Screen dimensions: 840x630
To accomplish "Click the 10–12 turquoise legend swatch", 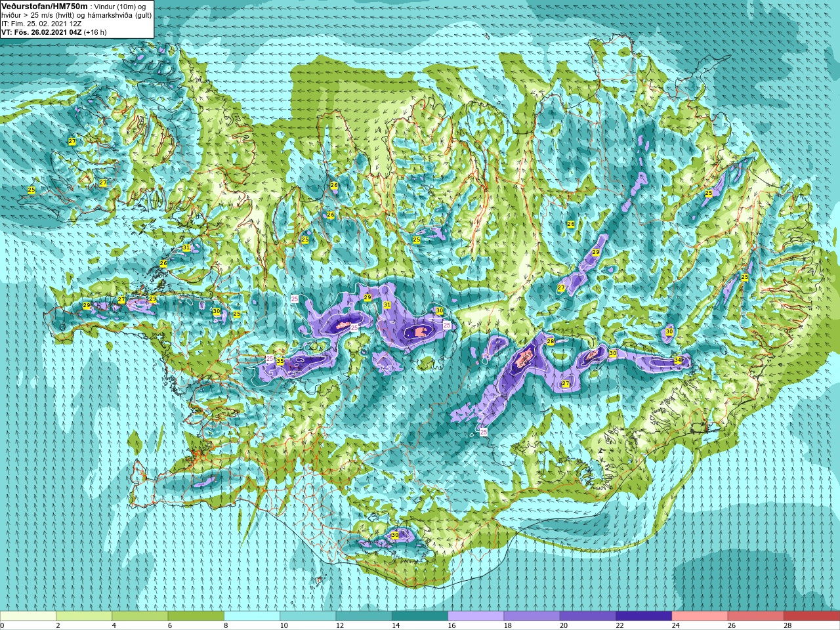I will click(x=308, y=616).
